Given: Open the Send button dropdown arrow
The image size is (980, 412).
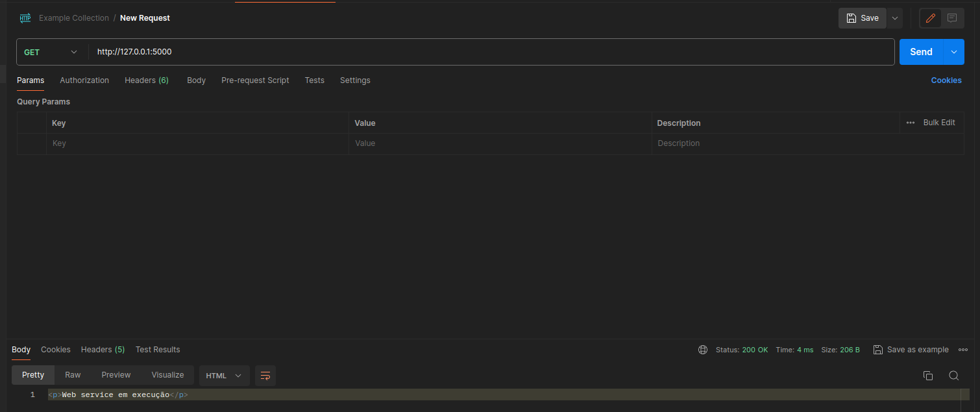Looking at the screenshot, I should 953,52.
